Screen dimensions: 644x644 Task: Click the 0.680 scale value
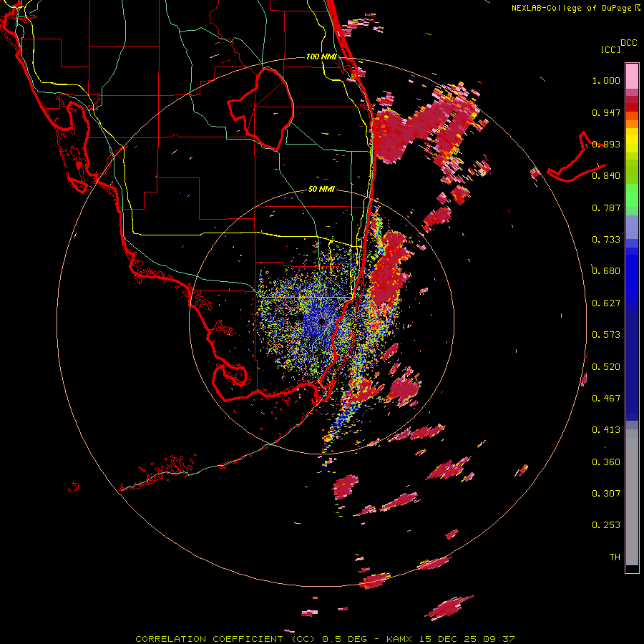tap(606, 271)
